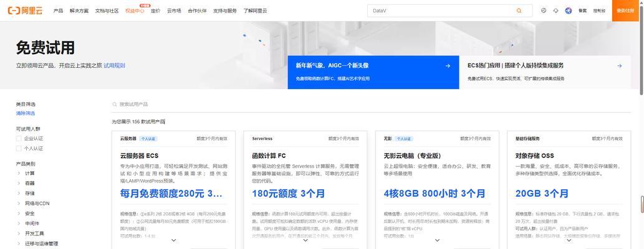Click 每月免费额度280元 offer text
Image resolution: width=644 pixels, height=249 pixels.
pyautogui.click(x=171, y=194)
